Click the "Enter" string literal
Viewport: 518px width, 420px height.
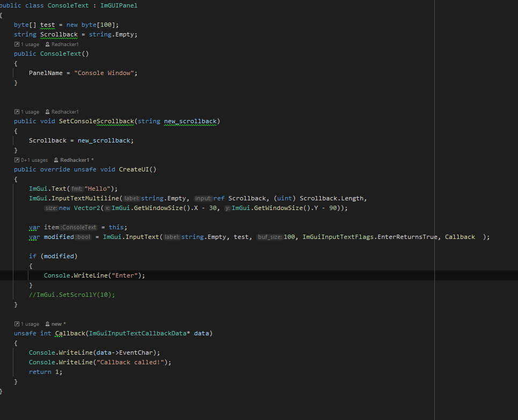coord(124,275)
